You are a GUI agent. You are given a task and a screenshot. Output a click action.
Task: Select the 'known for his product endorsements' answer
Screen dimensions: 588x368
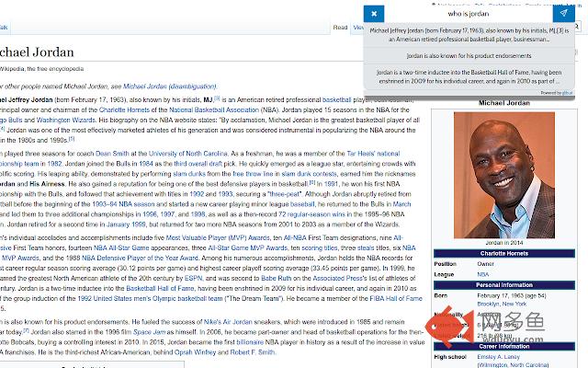point(469,55)
